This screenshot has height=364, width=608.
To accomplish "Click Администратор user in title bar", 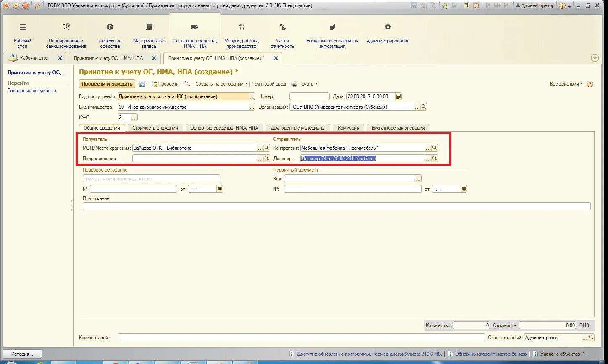I will pyautogui.click(x=535, y=5).
